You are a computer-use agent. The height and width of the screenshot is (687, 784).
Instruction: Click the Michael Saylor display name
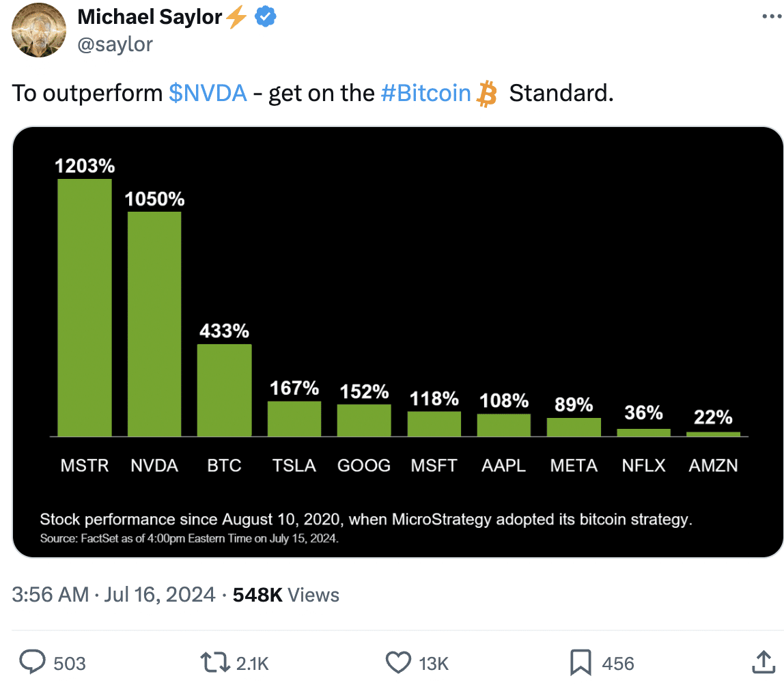tap(150, 17)
